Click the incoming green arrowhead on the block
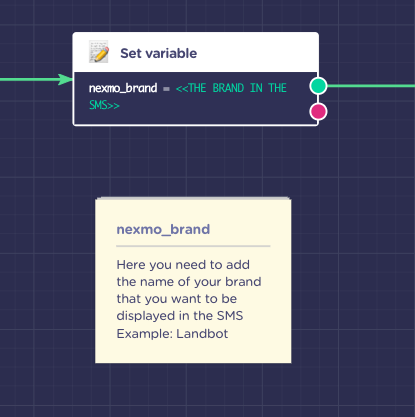415x417 pixels. [65, 79]
